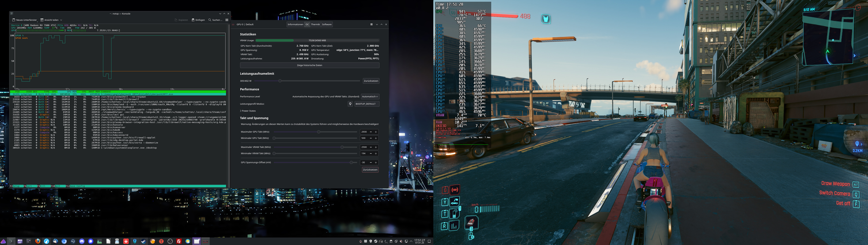
Task: Switch to the Informationen tab
Action: coord(295,24)
